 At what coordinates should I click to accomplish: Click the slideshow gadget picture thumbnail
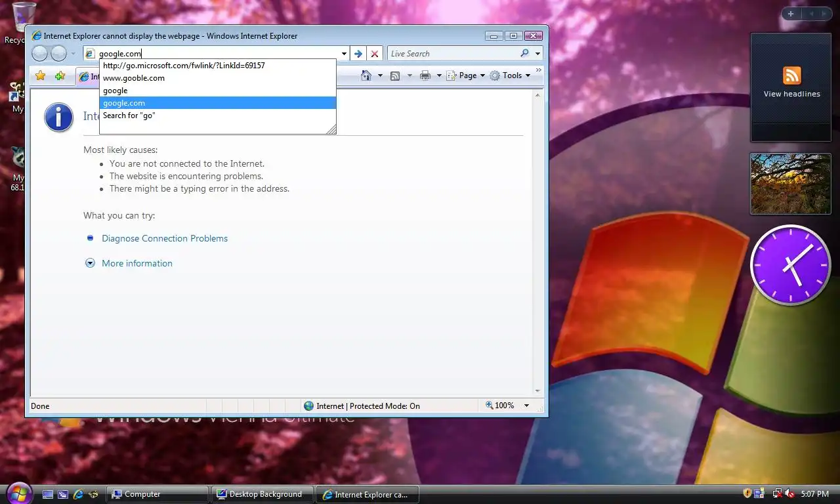click(791, 184)
